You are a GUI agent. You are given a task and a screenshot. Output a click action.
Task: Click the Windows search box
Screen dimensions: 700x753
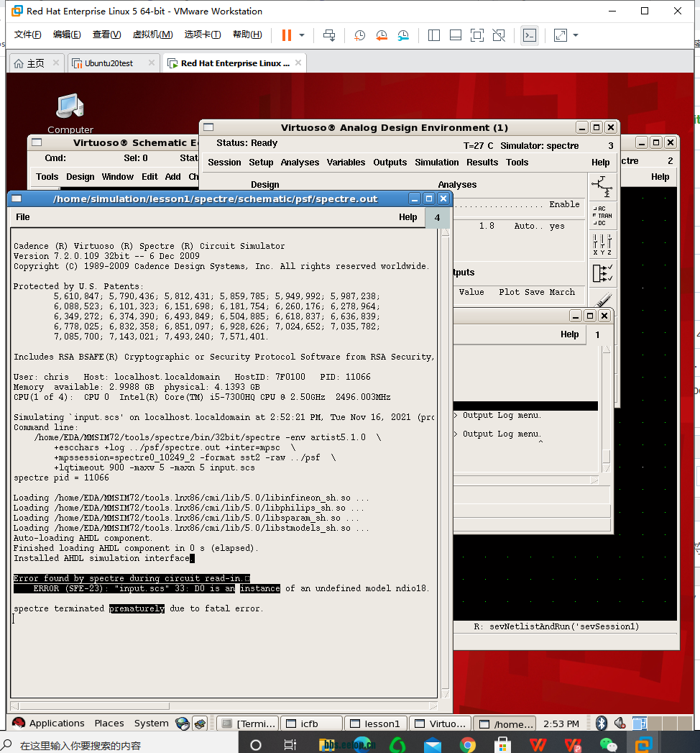click(x=120, y=745)
